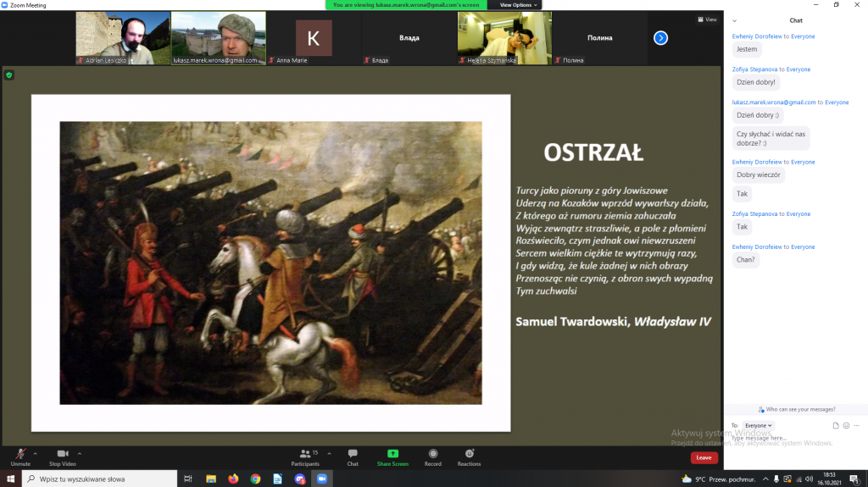Click the green encryption shield icon

(9, 75)
